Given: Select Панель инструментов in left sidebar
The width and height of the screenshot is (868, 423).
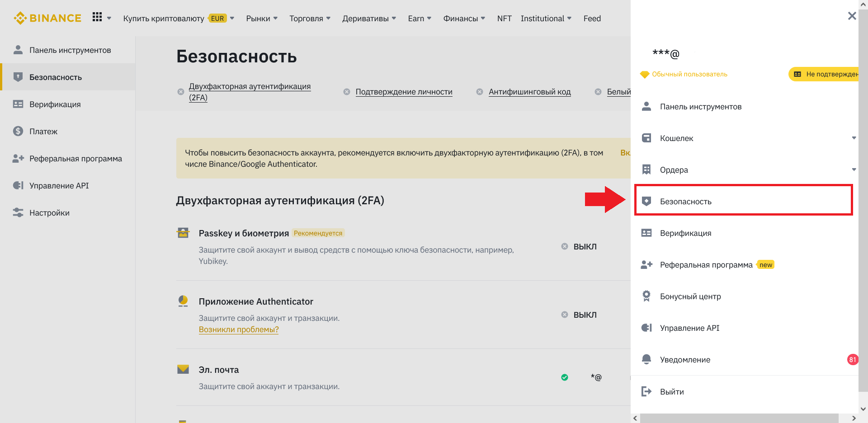Looking at the screenshot, I should click(x=68, y=50).
